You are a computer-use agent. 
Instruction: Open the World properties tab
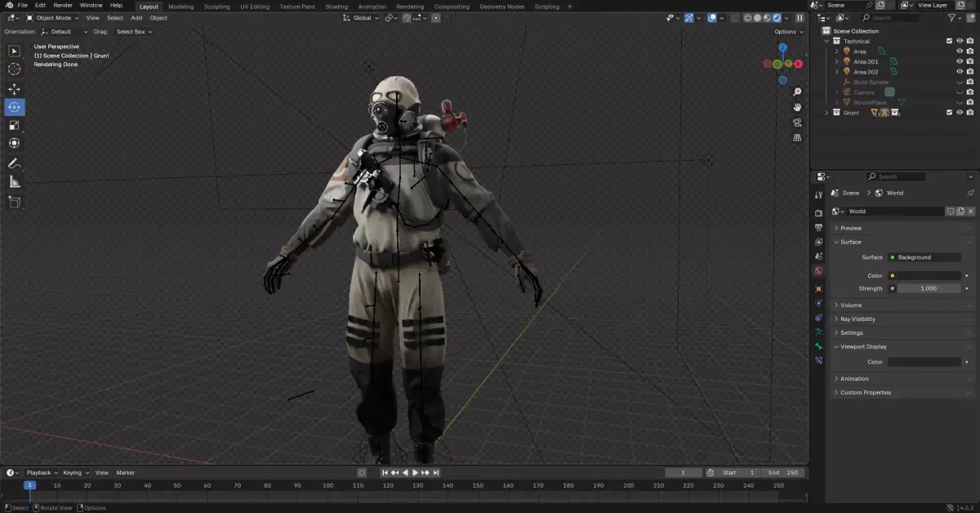click(818, 271)
